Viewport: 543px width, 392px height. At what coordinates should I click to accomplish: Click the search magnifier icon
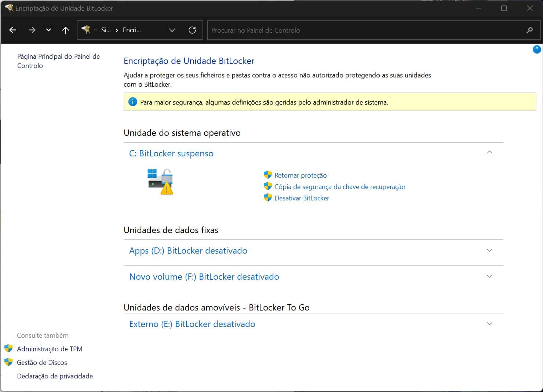tap(529, 30)
